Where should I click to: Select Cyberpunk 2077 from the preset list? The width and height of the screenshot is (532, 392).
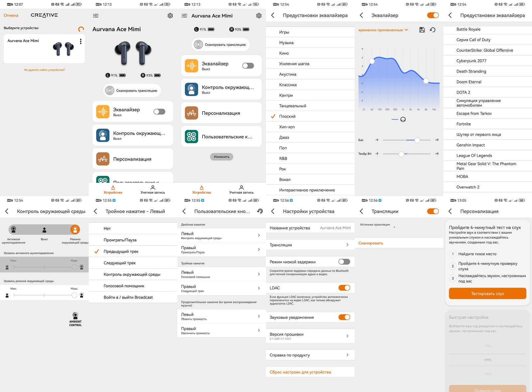pyautogui.click(x=471, y=61)
